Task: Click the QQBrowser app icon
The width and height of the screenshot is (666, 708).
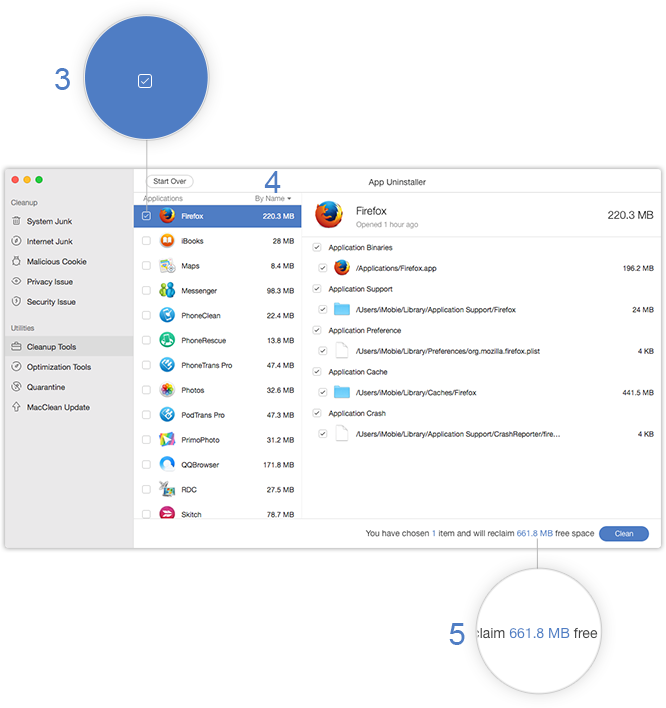Action: tap(167, 464)
